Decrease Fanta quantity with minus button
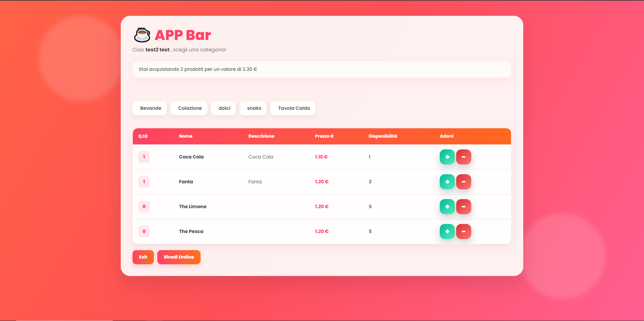The image size is (644, 321). (464, 182)
